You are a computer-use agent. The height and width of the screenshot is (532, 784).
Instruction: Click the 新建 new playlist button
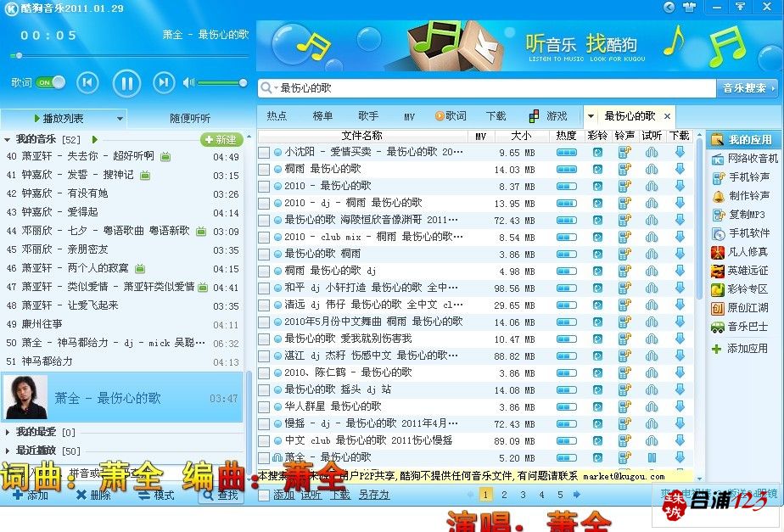[x=221, y=140]
